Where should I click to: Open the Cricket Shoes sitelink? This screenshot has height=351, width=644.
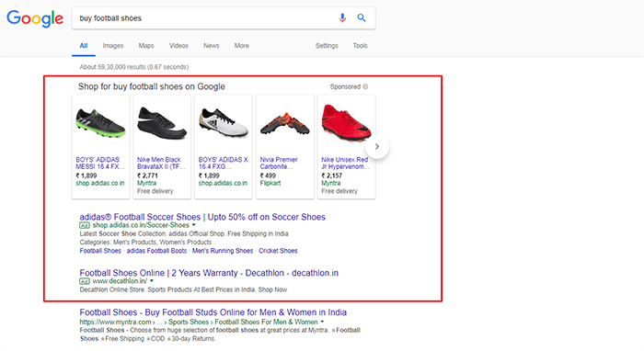click(x=278, y=251)
